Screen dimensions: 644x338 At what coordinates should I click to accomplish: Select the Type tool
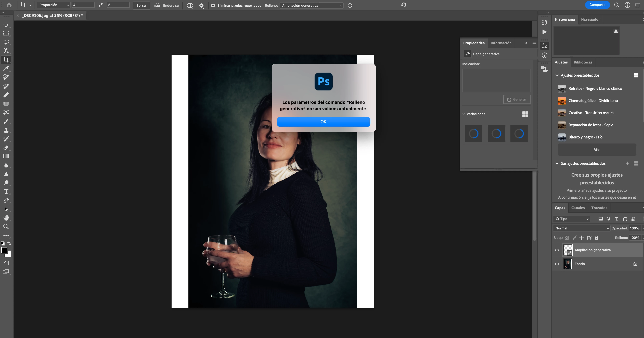coord(6,191)
